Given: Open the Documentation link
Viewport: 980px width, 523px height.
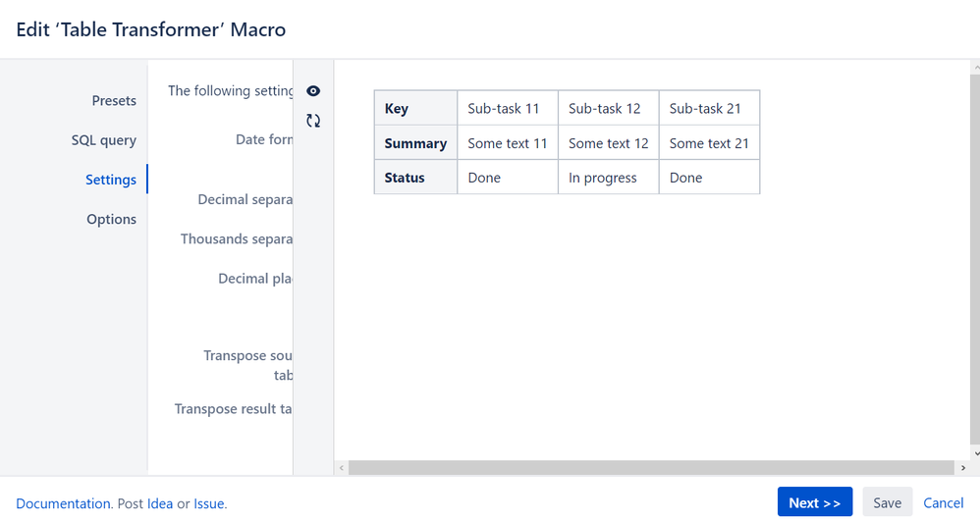Looking at the screenshot, I should tap(63, 503).
